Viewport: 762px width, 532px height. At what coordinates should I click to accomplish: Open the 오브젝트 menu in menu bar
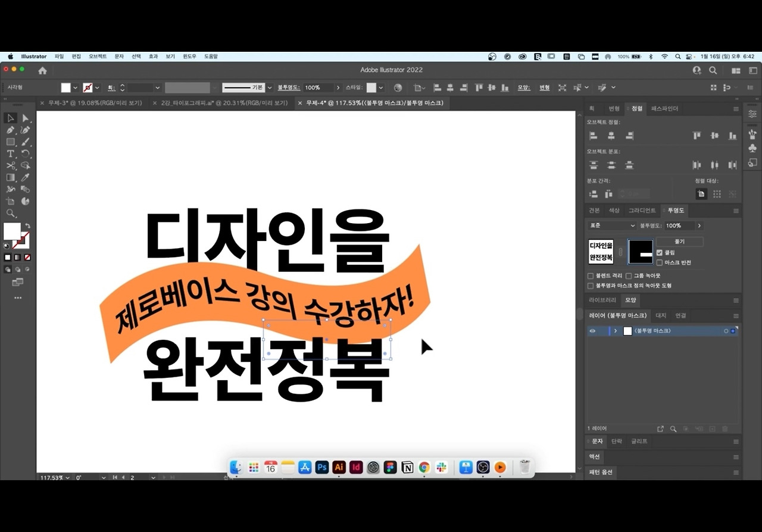(x=98, y=57)
